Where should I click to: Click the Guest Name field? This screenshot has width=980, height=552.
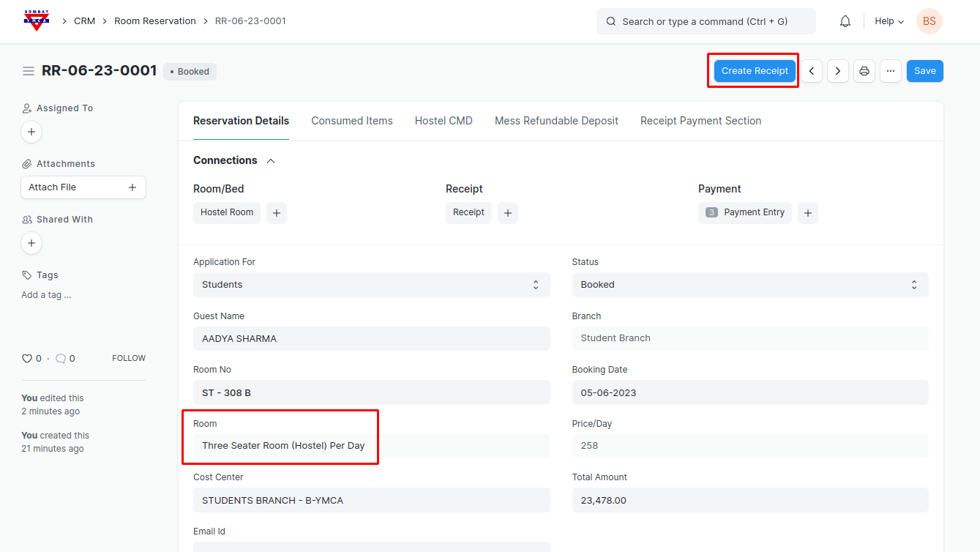coord(371,339)
